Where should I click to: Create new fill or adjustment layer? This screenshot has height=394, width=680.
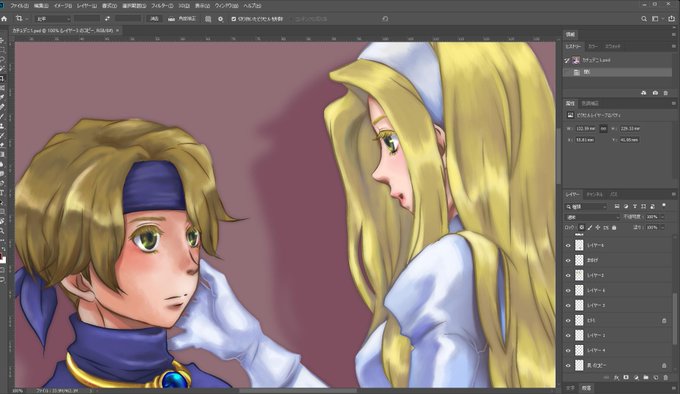click(x=636, y=378)
